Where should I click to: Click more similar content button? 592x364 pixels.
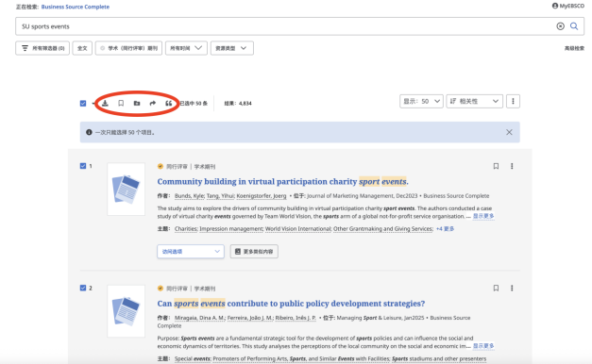[254, 251]
